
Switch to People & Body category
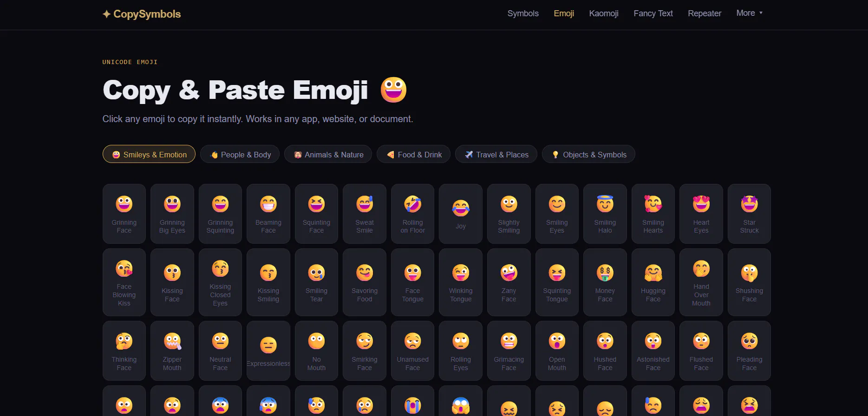click(x=240, y=154)
